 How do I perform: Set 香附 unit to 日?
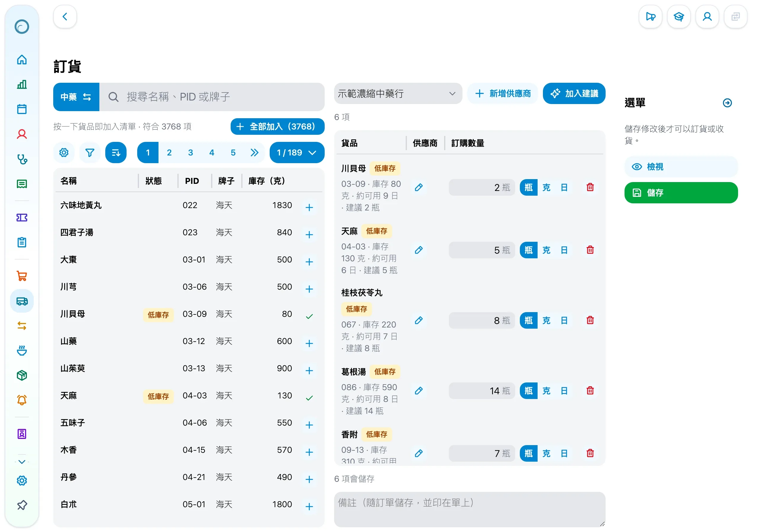[564, 453]
